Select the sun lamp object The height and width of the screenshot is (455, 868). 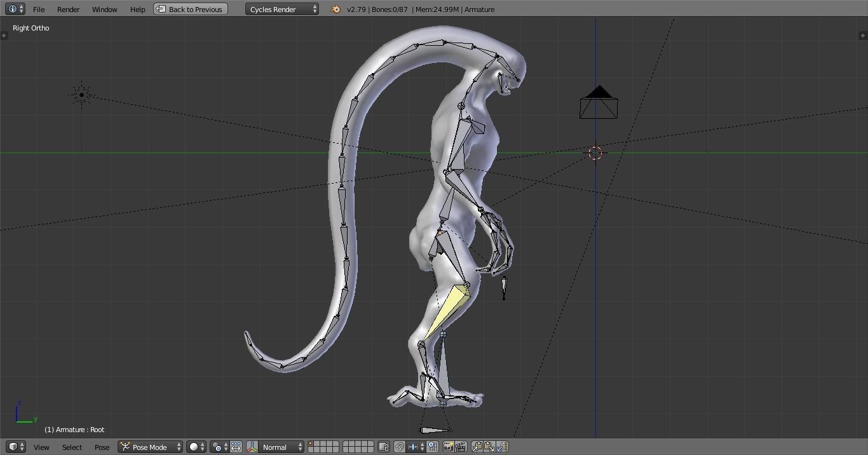81,95
